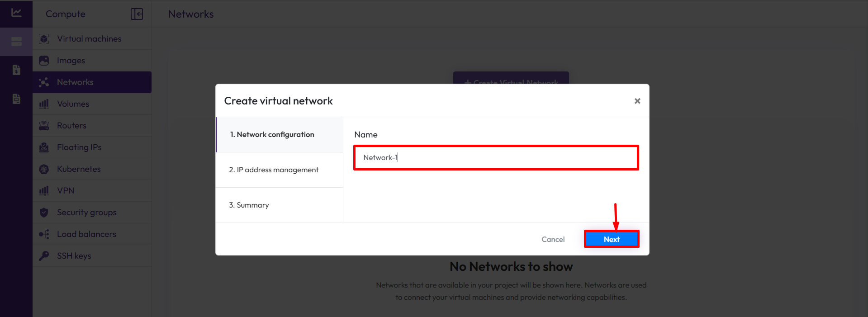This screenshot has width=868, height=317.
Task: Open the analytics chart rail icon
Action: click(x=16, y=13)
